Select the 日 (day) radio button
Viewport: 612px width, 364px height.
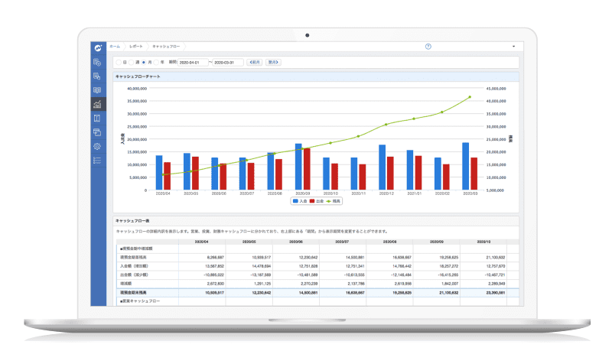pyautogui.click(x=119, y=63)
